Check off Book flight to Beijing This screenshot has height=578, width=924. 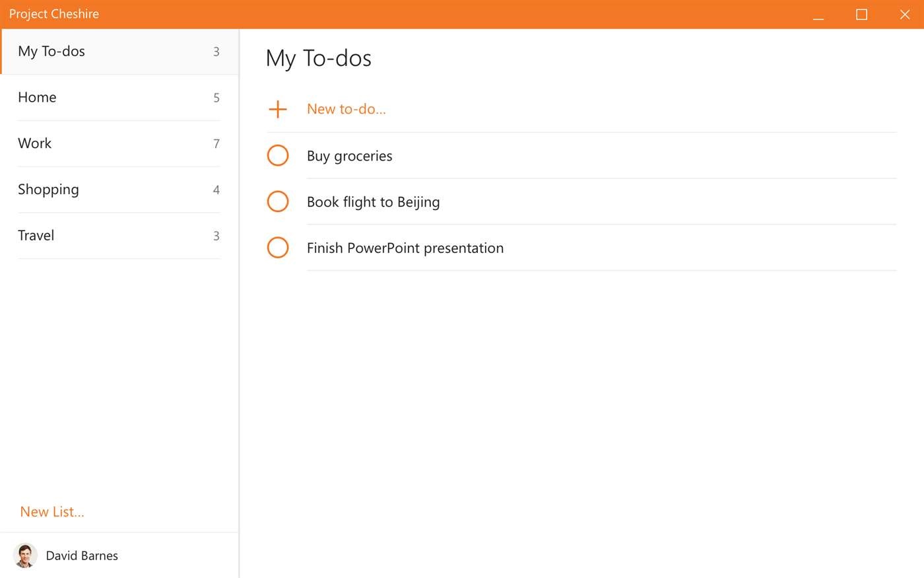278,201
